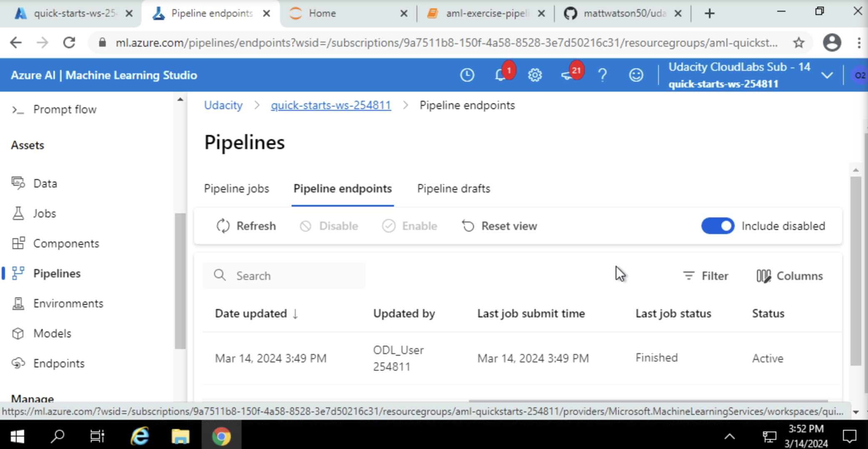Sort by Date updated arrow

(295, 314)
